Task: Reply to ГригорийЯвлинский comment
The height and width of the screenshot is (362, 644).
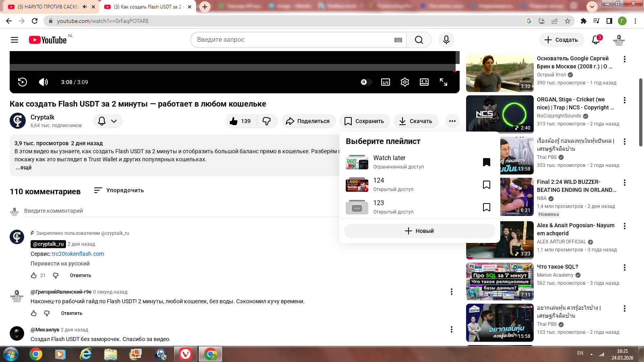Action: (x=72, y=313)
